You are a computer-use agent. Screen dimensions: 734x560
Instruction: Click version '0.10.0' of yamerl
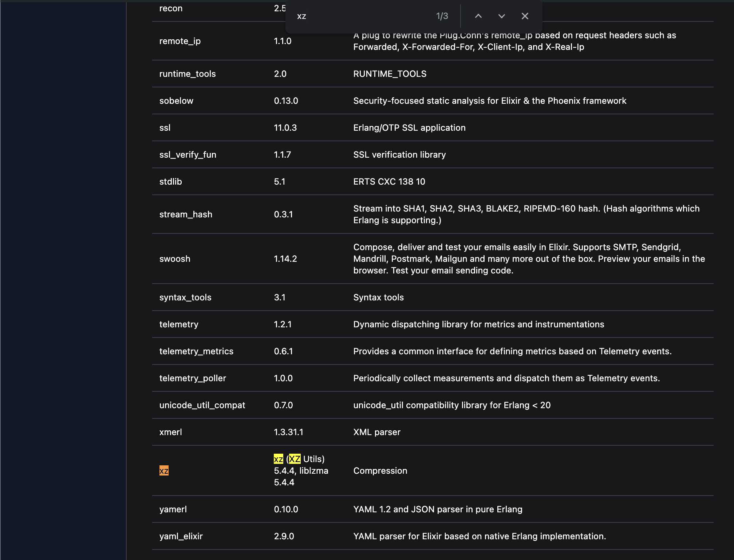tap(286, 509)
